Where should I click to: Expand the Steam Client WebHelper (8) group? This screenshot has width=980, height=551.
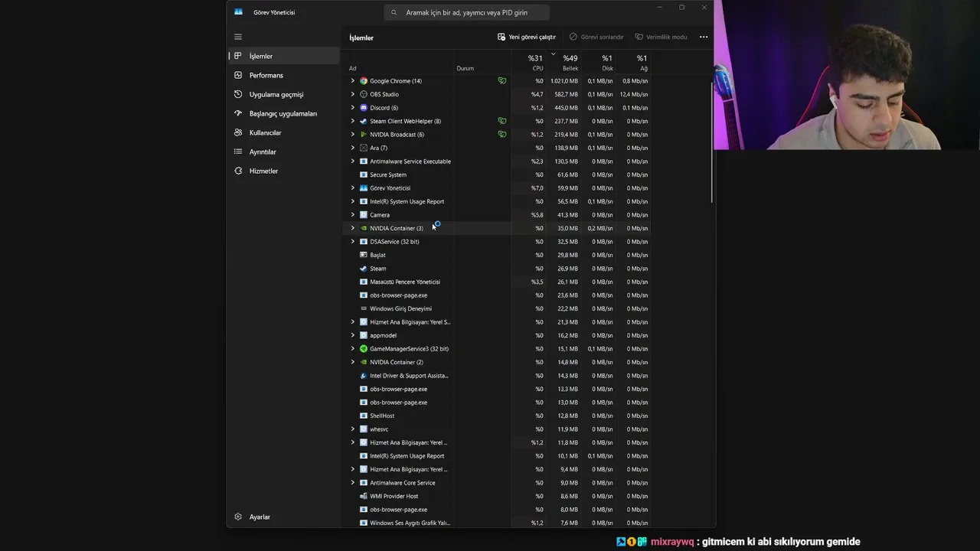point(353,121)
